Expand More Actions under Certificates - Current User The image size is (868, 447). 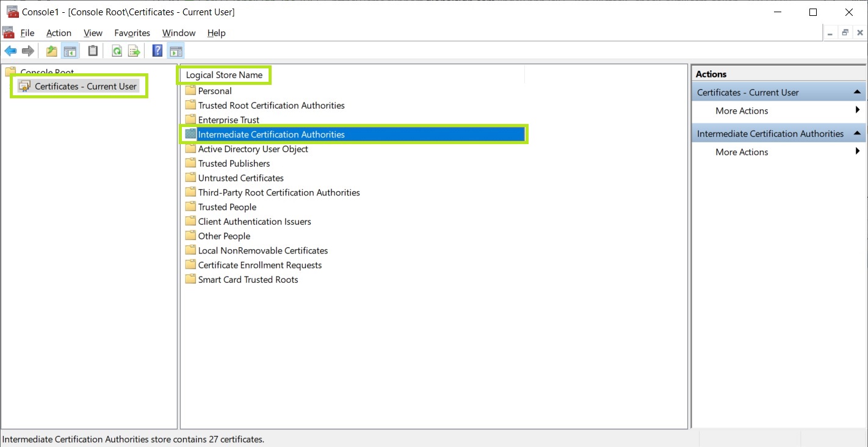pos(742,111)
